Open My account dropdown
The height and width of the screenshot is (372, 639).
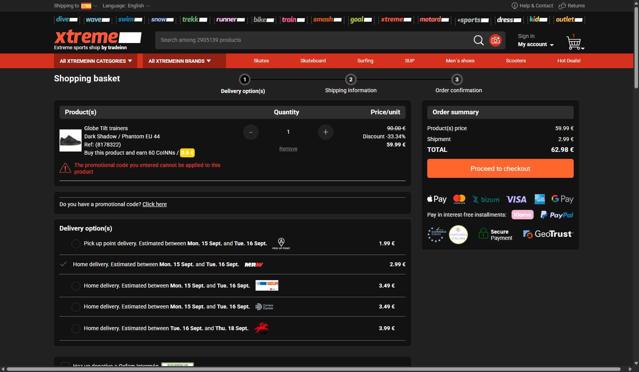click(535, 44)
